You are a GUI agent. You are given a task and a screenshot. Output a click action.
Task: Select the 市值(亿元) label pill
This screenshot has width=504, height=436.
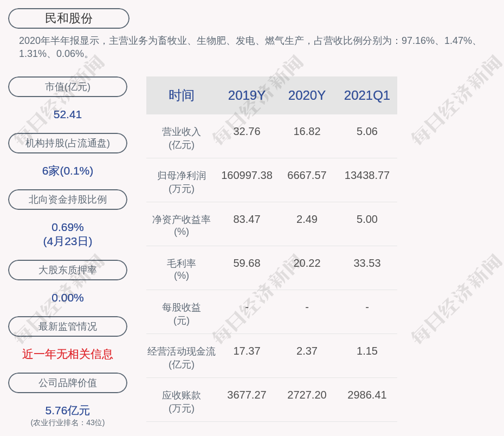(x=68, y=87)
